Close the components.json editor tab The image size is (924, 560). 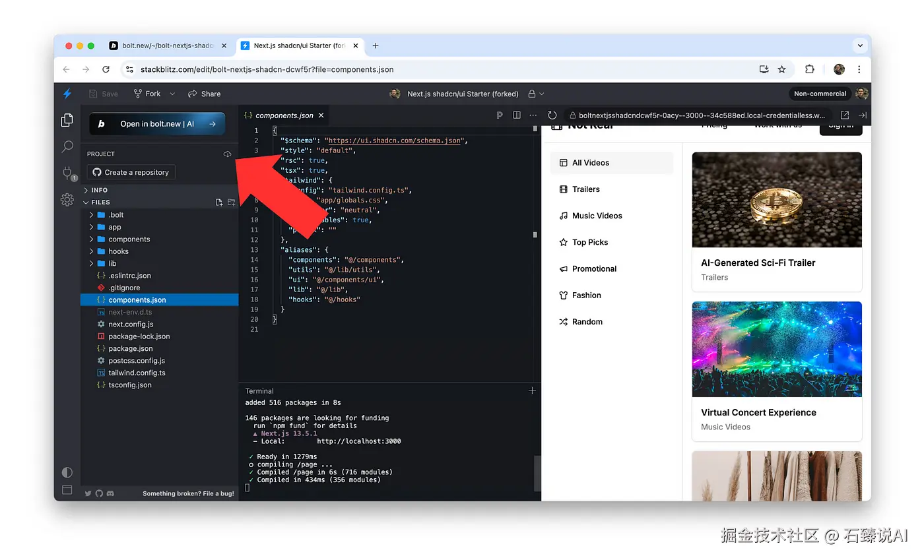click(321, 115)
